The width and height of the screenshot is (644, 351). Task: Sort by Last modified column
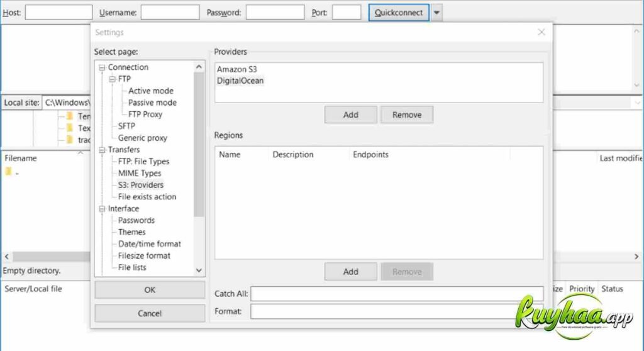620,159
